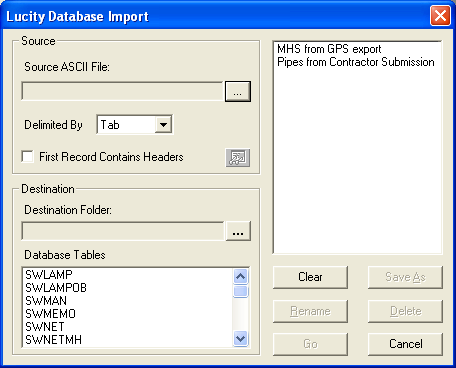This screenshot has height=368, width=456.
Task: Click the Database Tables scroll down arrow
Action: pos(241,339)
